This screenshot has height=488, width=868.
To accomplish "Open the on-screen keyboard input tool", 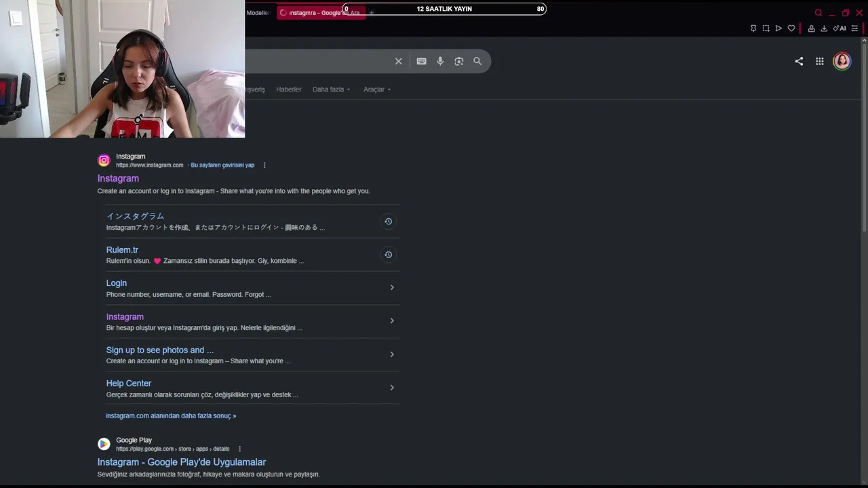I will pyautogui.click(x=421, y=61).
